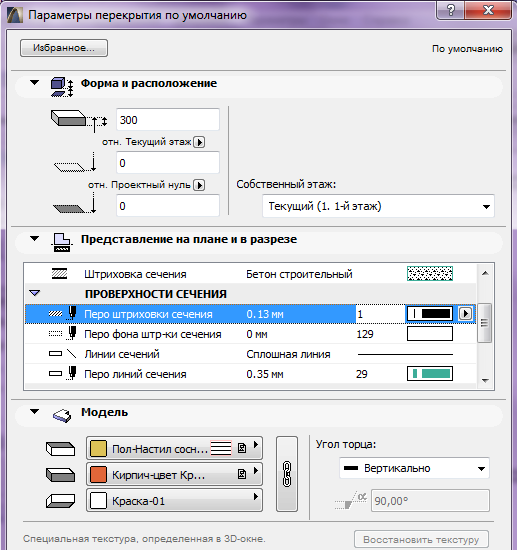Open the отн. Проектный нуль arrow popup
The height and width of the screenshot is (550, 517).
[x=199, y=185]
